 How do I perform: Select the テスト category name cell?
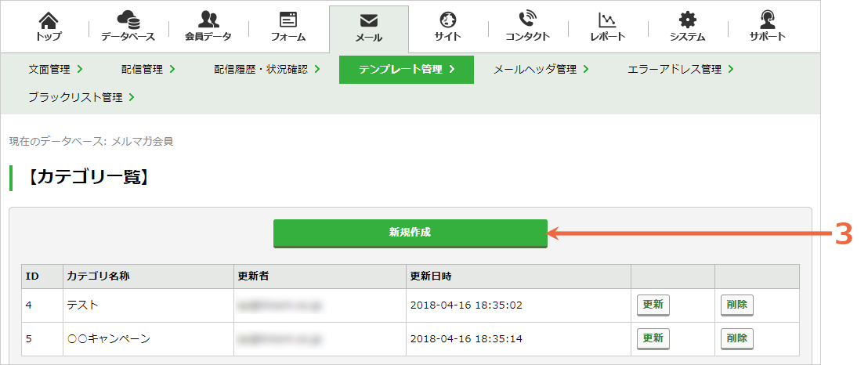pyautogui.click(x=148, y=305)
